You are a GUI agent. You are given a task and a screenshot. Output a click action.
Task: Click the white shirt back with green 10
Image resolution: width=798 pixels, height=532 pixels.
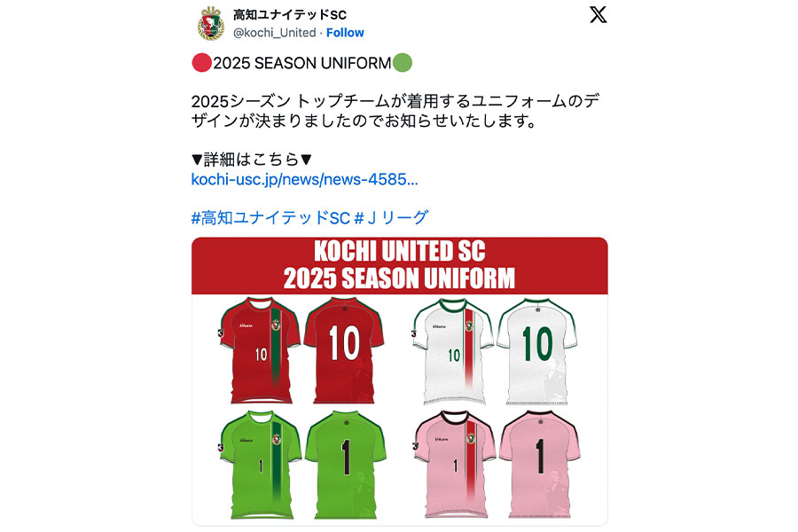(537, 351)
